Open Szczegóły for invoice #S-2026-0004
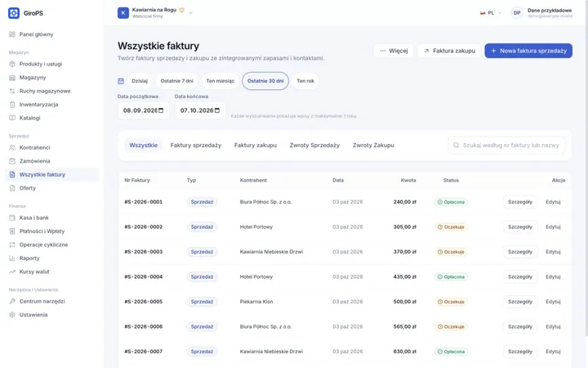588x368 pixels. click(x=519, y=277)
